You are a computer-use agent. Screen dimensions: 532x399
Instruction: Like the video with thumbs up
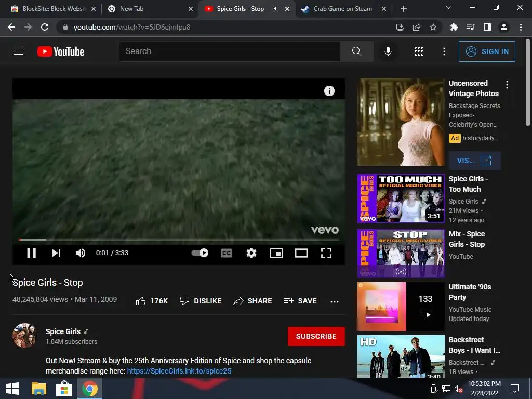(152, 301)
